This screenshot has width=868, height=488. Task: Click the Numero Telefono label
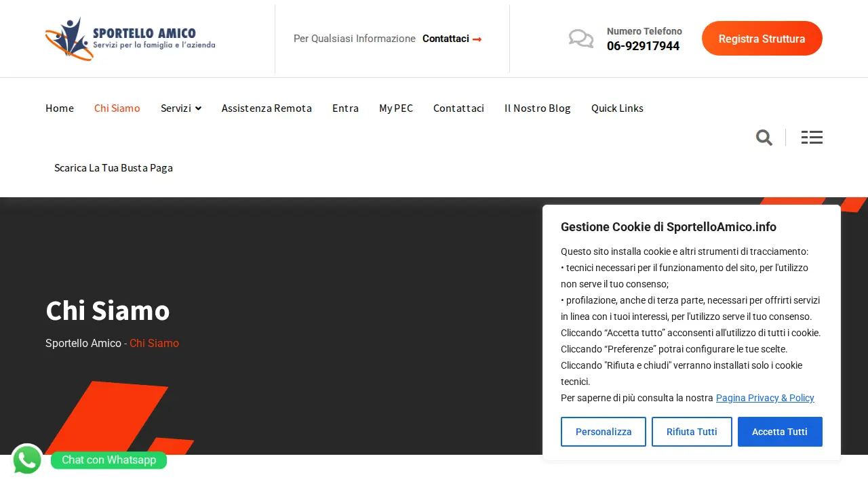644,31
